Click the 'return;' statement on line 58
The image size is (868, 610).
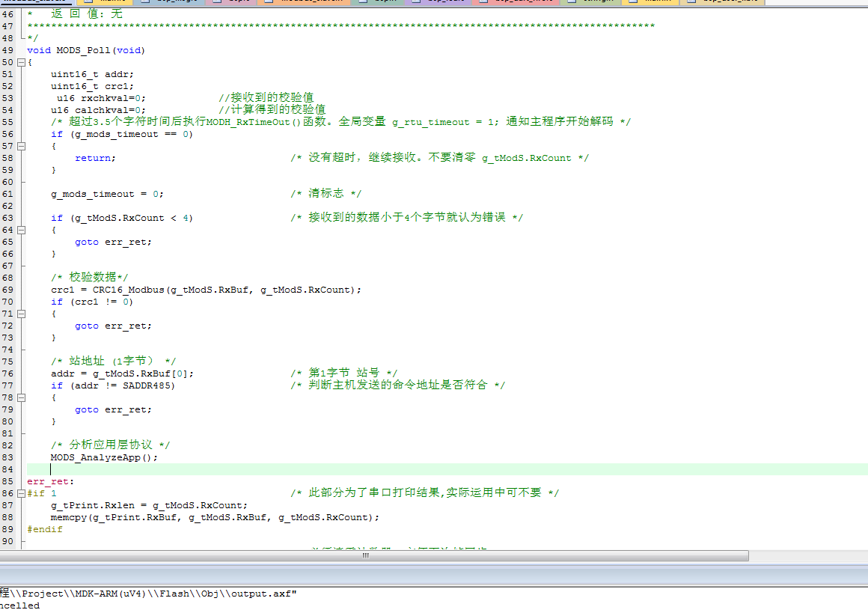[95, 159]
